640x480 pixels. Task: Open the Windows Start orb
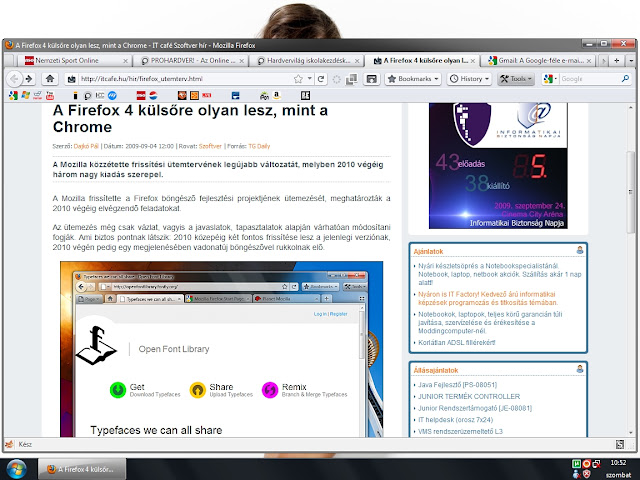pyautogui.click(x=16, y=469)
